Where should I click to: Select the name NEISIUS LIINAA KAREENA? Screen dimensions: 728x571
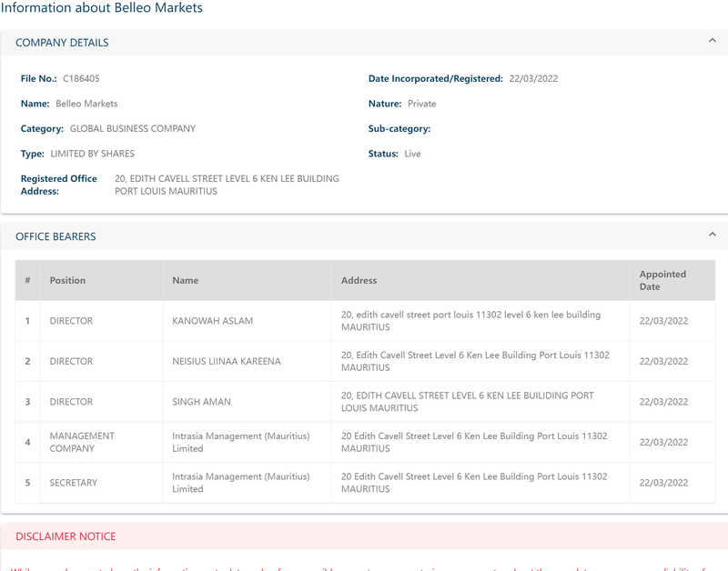pos(227,361)
